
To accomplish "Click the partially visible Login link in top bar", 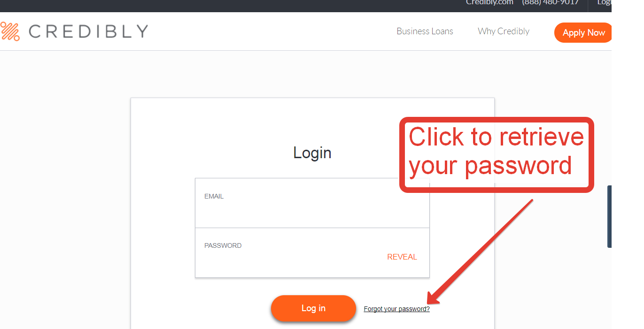I will pos(604,3).
